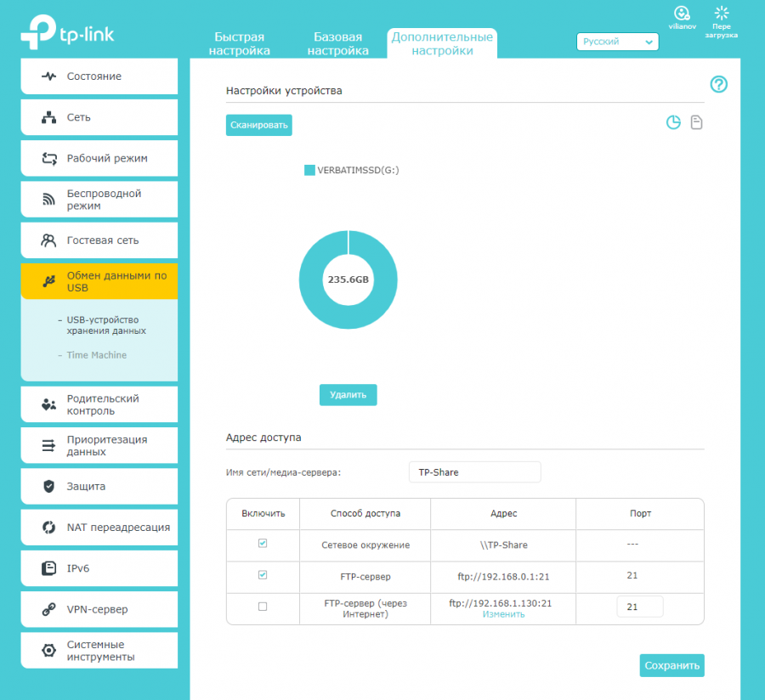Click the internet FTP port field
This screenshot has height=700, width=765.
(639, 607)
